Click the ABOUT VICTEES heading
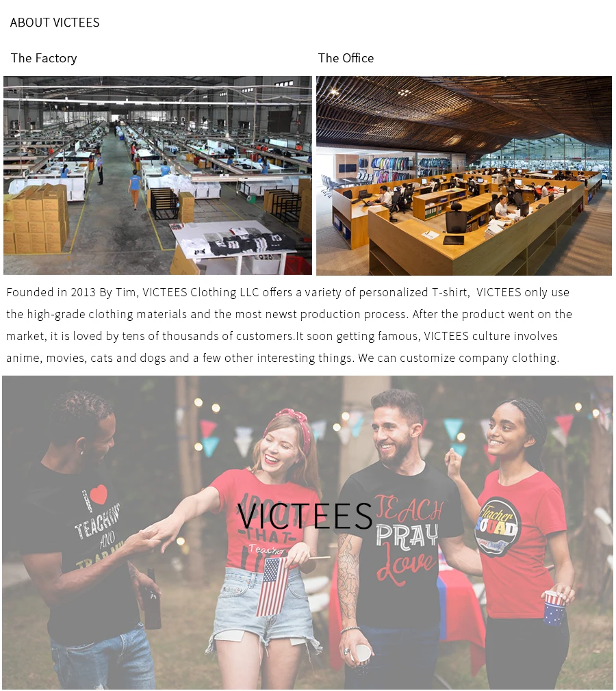The height and width of the screenshot is (691, 616). (x=55, y=23)
